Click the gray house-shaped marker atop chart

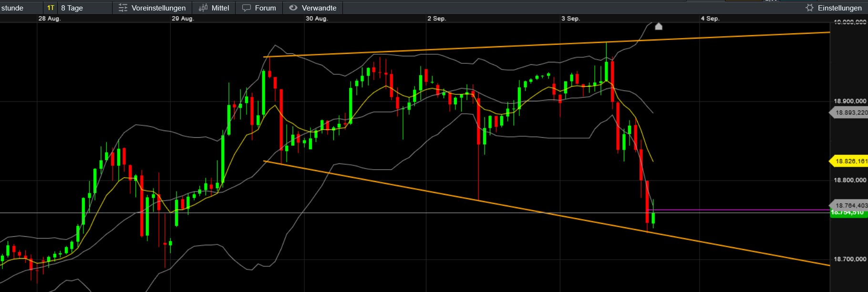pyautogui.click(x=659, y=26)
